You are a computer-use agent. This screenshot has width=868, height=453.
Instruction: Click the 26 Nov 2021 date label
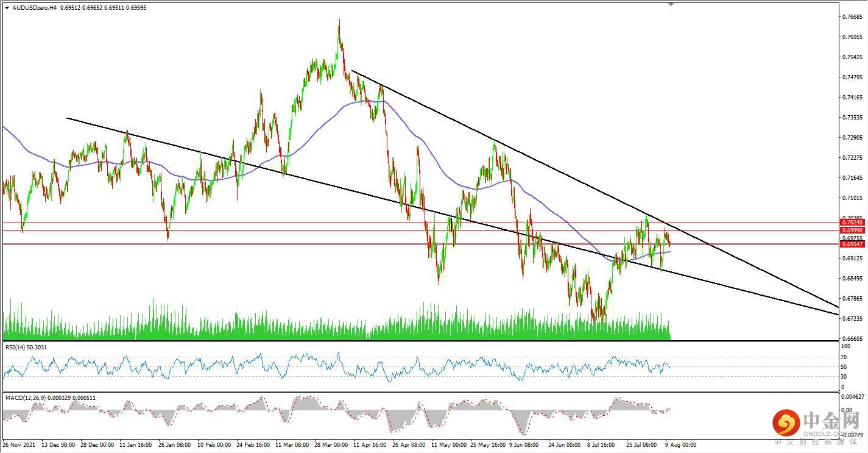coord(19,445)
